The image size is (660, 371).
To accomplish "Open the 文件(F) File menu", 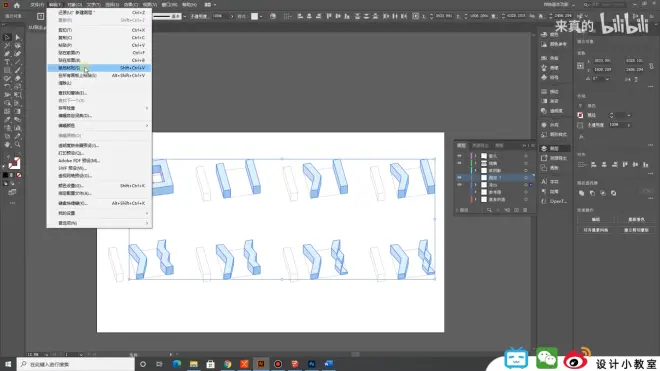I will click(37, 5).
